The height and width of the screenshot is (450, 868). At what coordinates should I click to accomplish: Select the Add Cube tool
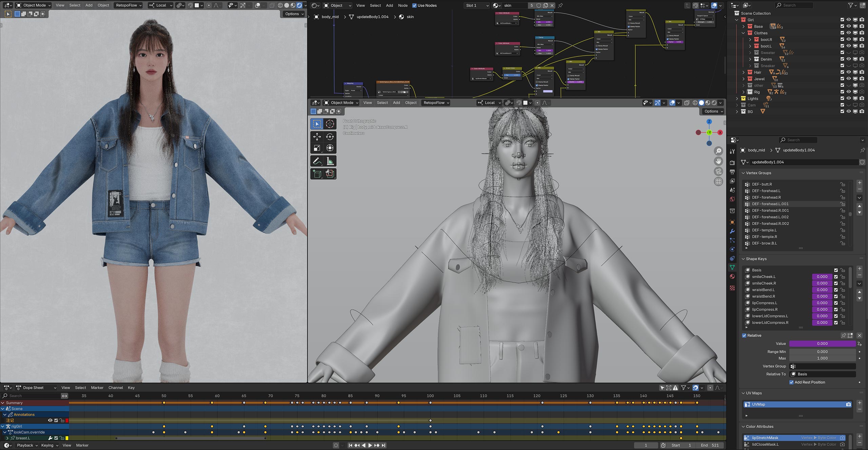pos(317,174)
